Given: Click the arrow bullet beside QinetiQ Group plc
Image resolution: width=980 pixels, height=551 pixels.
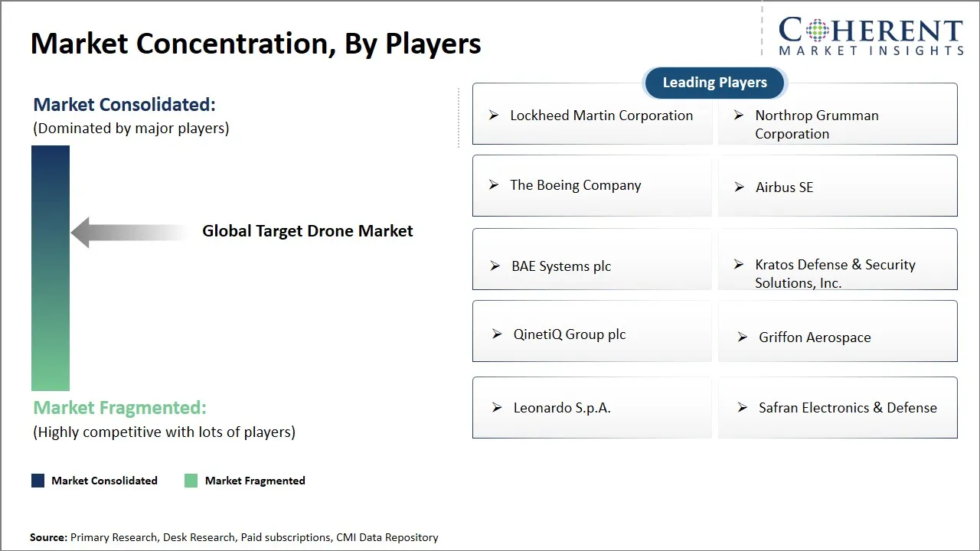Looking at the screenshot, I should [x=497, y=334].
